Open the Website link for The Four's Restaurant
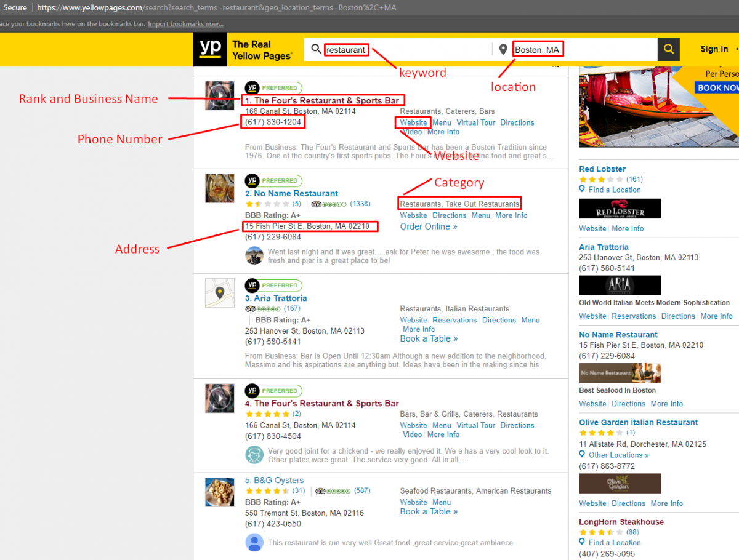 tap(413, 122)
